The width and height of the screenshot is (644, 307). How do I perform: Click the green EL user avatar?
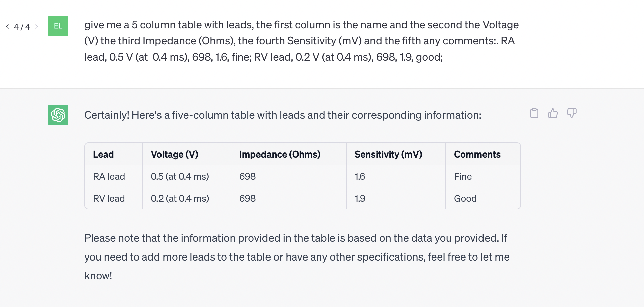click(58, 26)
